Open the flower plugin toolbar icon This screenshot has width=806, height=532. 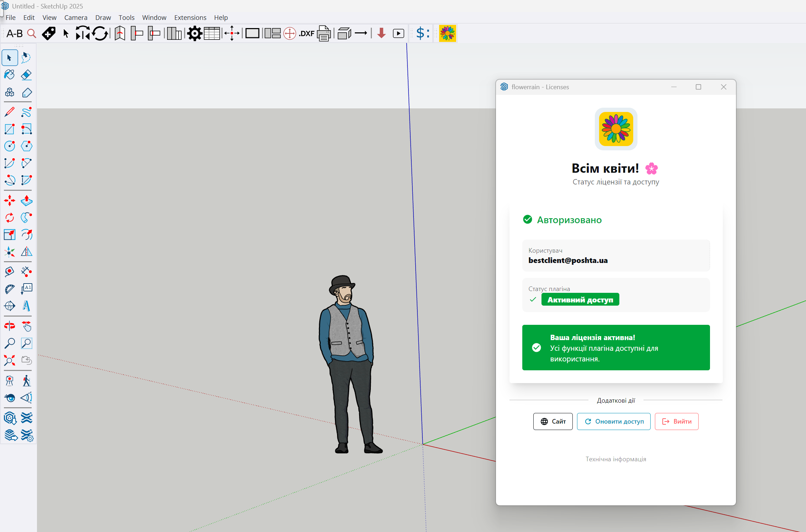point(447,33)
